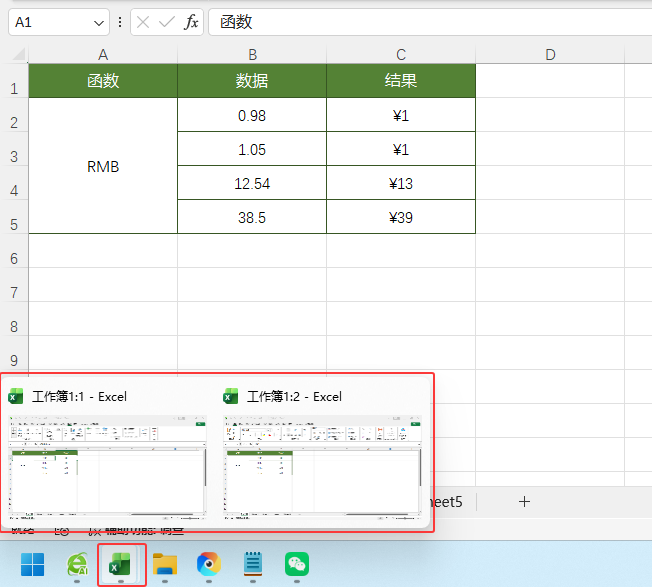This screenshot has width=652, height=587.
Task: Open the Windows Start menu
Action: tap(32, 565)
